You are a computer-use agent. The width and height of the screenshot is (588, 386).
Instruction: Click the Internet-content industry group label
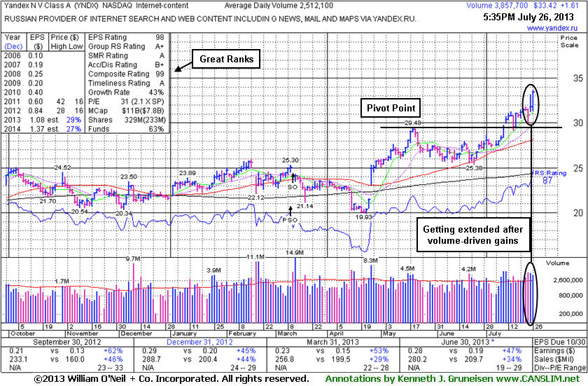click(162, 6)
